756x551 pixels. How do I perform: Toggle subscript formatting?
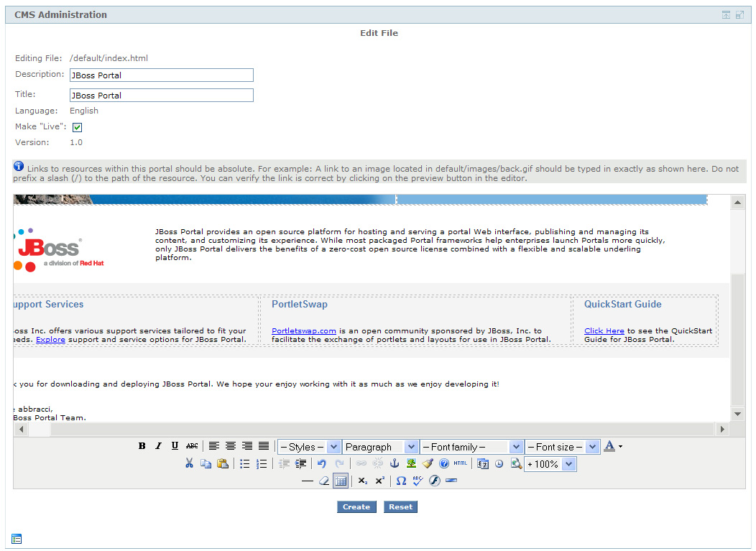tap(363, 481)
